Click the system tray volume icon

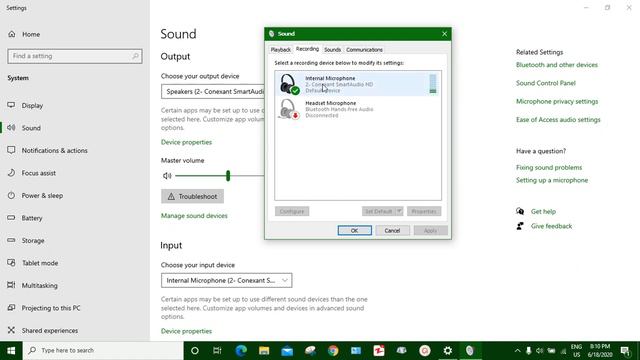540,351
